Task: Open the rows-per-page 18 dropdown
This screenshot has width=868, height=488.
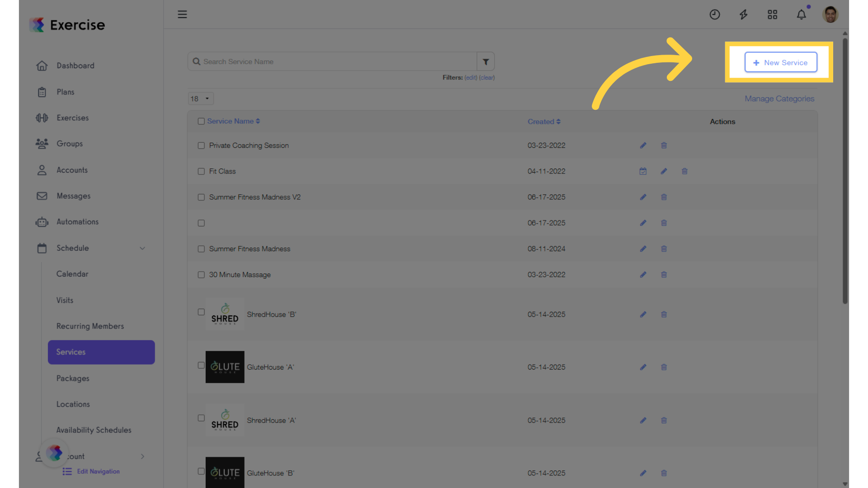Action: [201, 99]
